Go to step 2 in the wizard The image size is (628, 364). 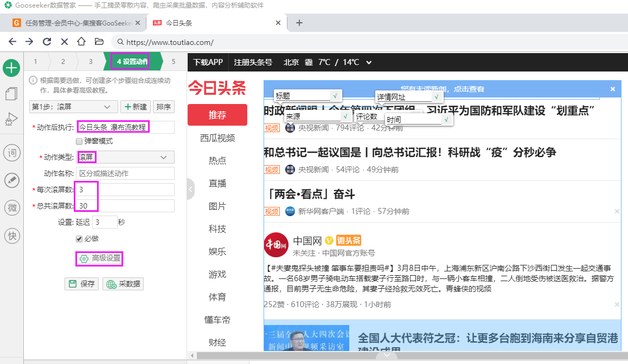(x=63, y=62)
